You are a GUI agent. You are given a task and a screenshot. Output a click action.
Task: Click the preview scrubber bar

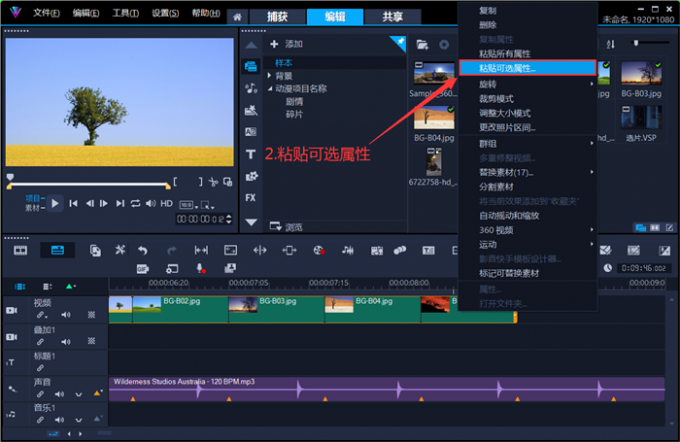point(89,184)
